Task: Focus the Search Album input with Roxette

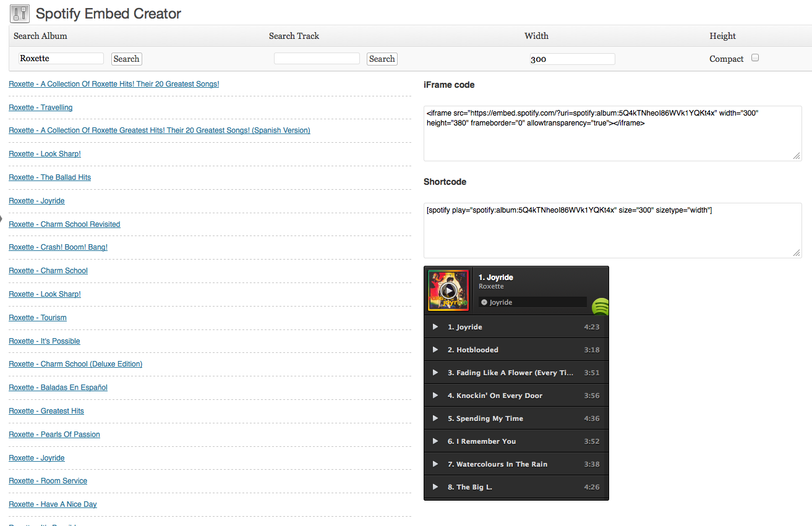Action: coord(61,58)
